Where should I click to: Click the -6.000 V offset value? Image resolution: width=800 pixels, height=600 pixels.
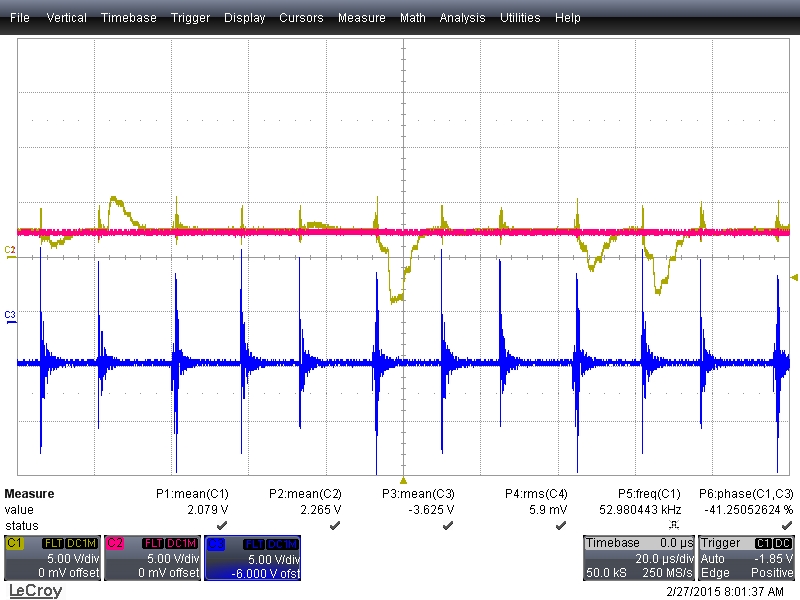[265, 573]
